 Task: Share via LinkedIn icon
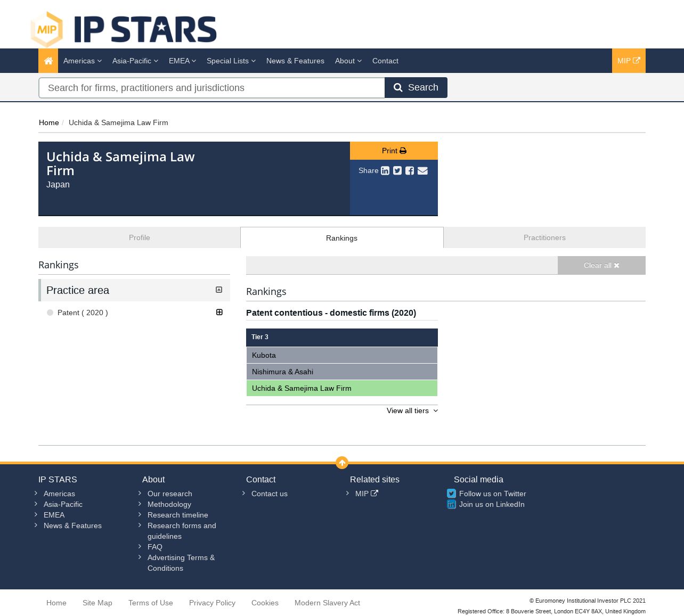385,170
